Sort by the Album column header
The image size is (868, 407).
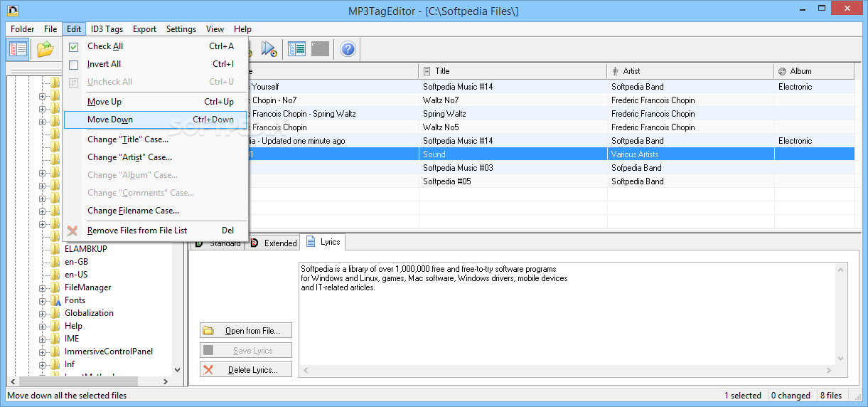coord(814,71)
